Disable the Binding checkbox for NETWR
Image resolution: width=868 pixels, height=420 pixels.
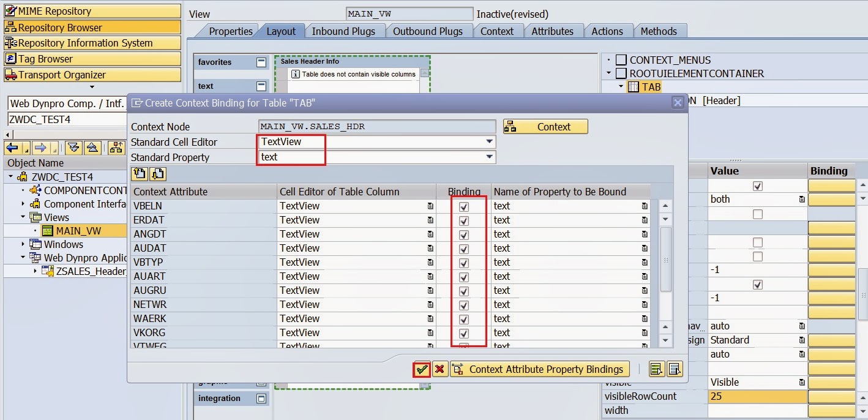[464, 304]
